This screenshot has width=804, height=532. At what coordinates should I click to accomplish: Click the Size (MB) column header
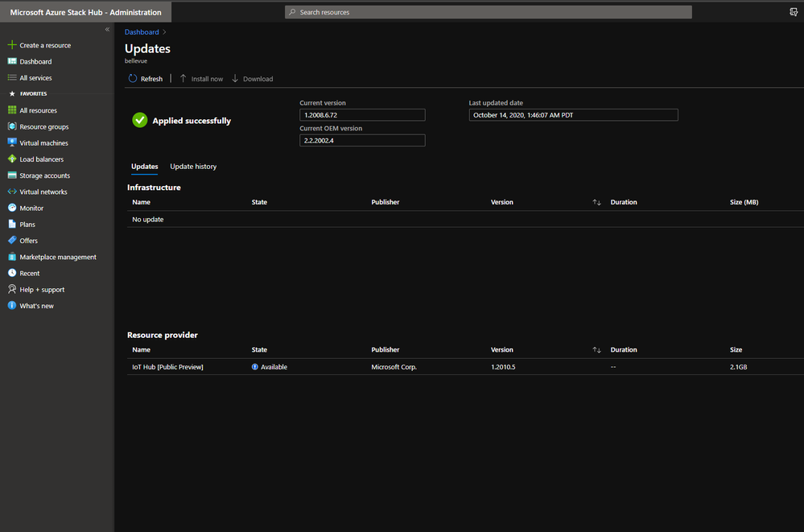(x=744, y=202)
